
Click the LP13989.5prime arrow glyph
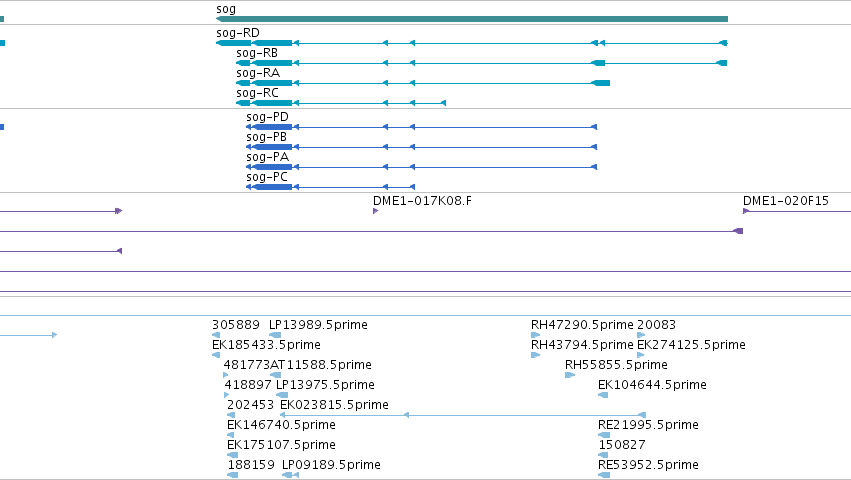pyautogui.click(x=275, y=335)
